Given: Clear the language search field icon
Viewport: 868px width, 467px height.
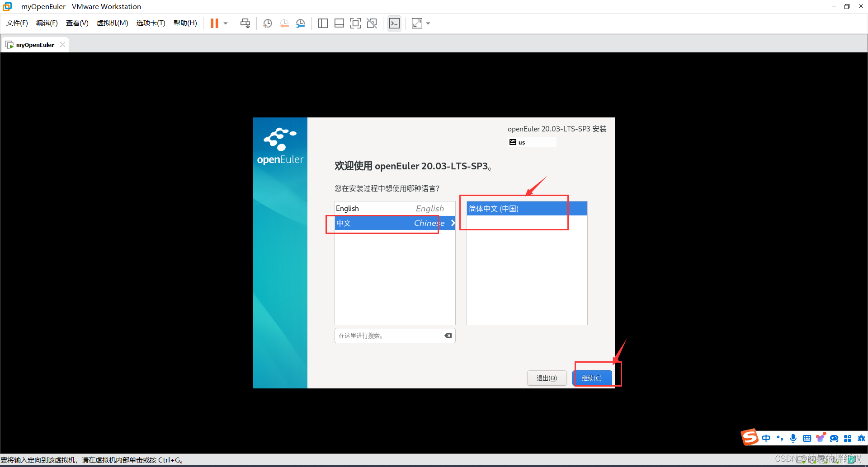Looking at the screenshot, I should [448, 336].
